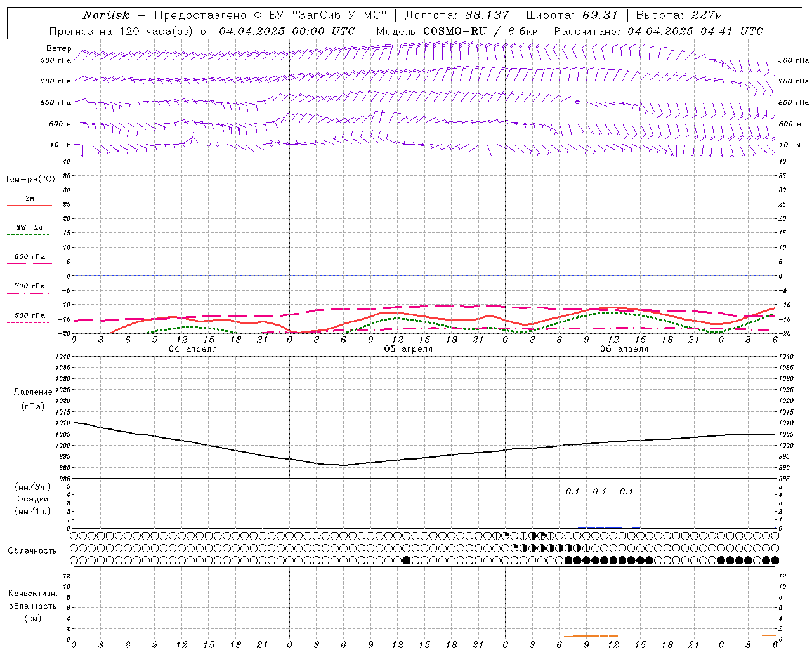
Task: Click the 'Облачность' cloud cover label
Action: 32,551
